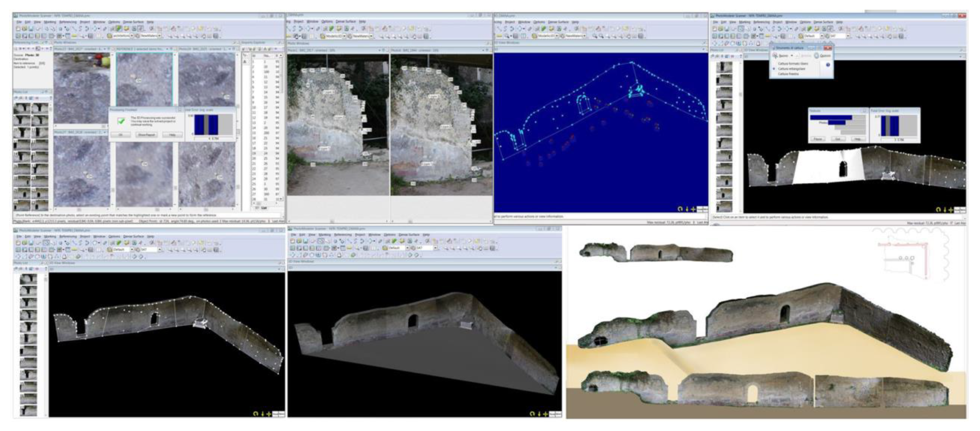Click Save icon in top-left window toolbar
The width and height of the screenshot is (980, 431).
tap(31, 29)
